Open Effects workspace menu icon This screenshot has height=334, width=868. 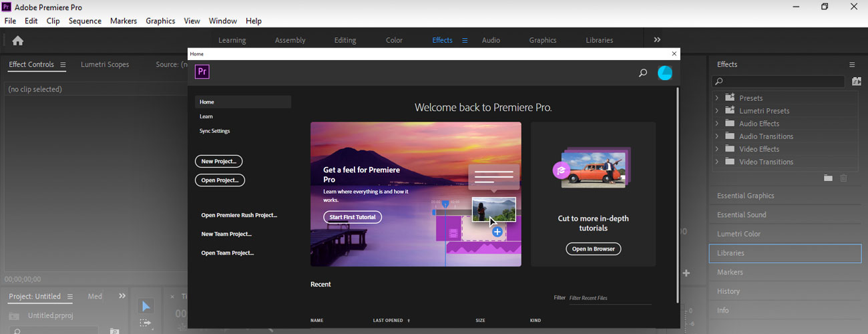coord(465,40)
